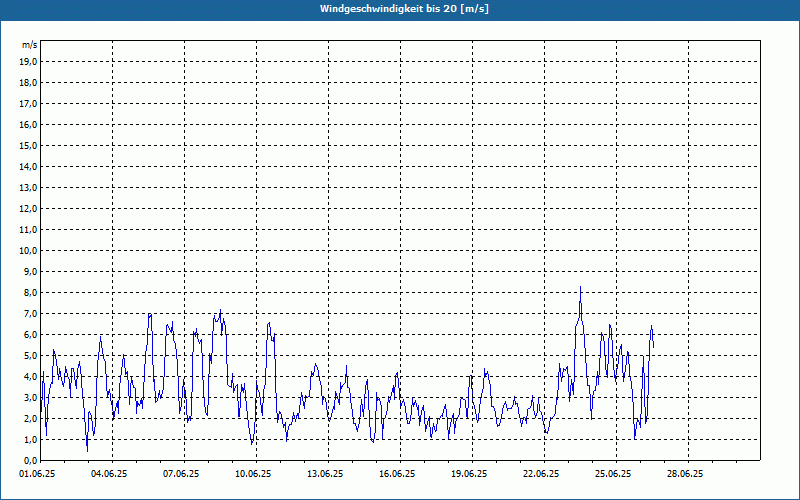Click the date label '07.06.25'
Screen dimensions: 800x500
click(181, 474)
